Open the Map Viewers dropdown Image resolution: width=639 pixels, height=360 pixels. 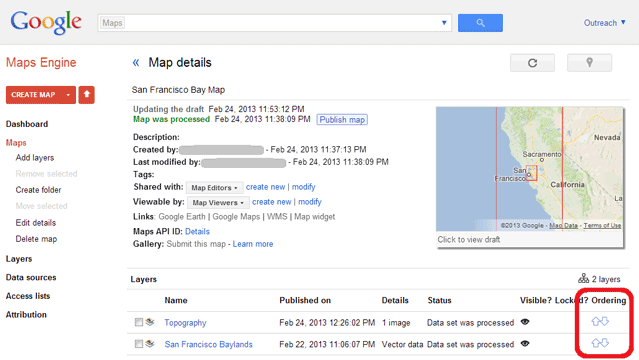click(218, 203)
